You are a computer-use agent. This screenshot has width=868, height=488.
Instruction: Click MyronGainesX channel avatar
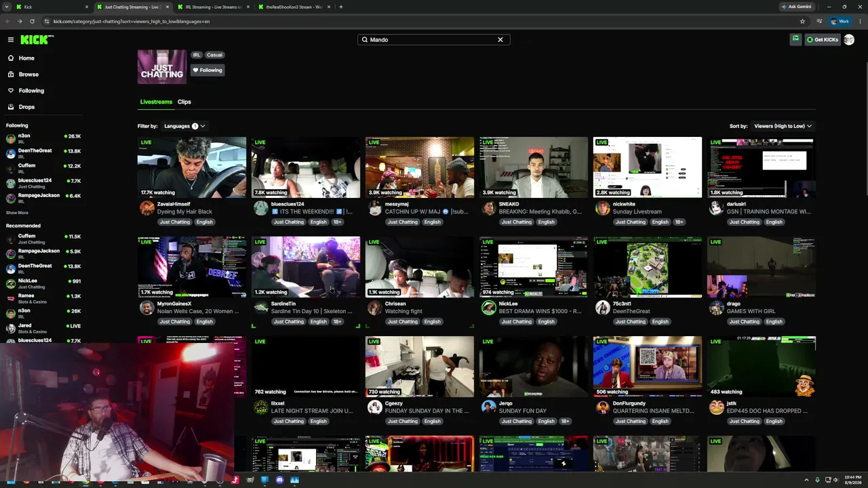point(147,308)
